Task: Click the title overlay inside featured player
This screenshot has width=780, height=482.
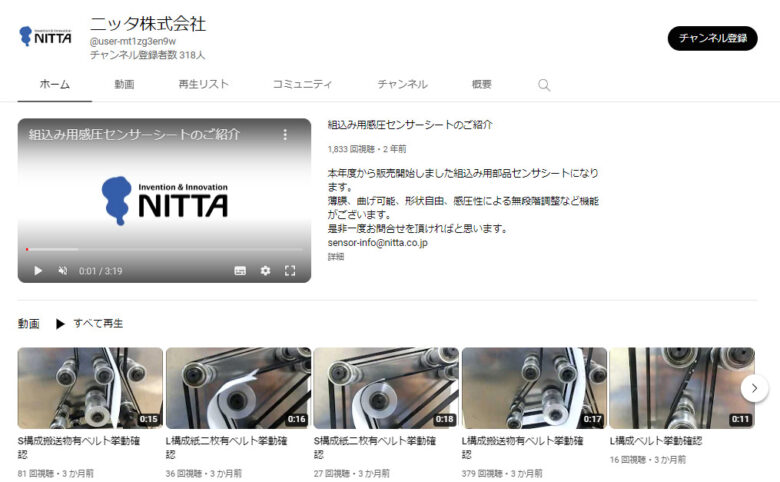Action: [x=134, y=134]
